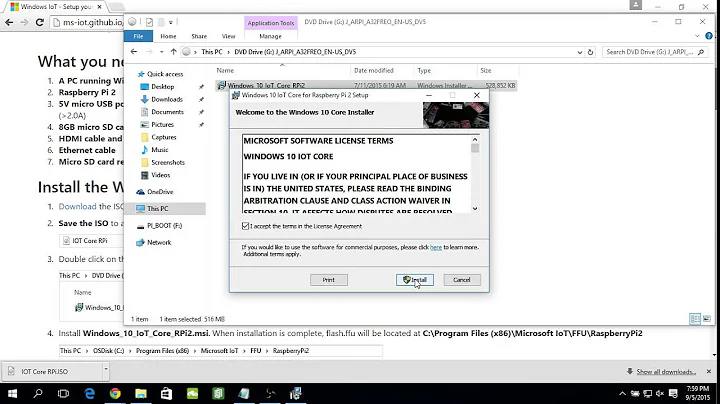Click Properties icon in Quick Access toolbar
This screenshot has height=404, width=720.
click(x=149, y=22)
